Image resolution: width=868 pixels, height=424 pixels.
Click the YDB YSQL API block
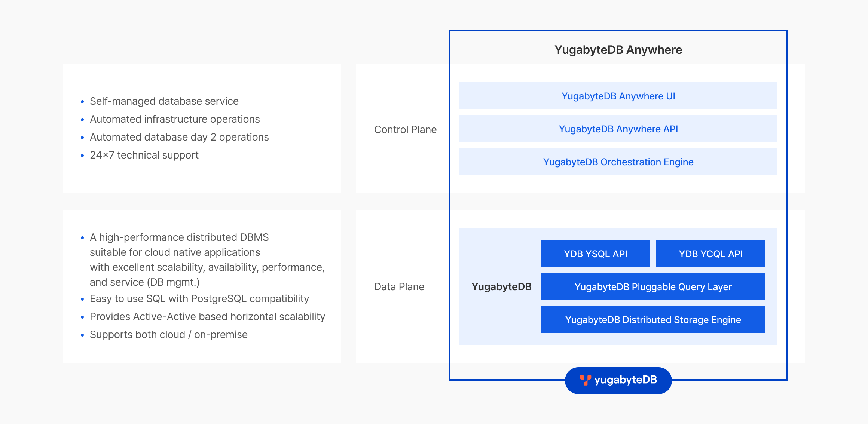pyautogui.click(x=595, y=254)
